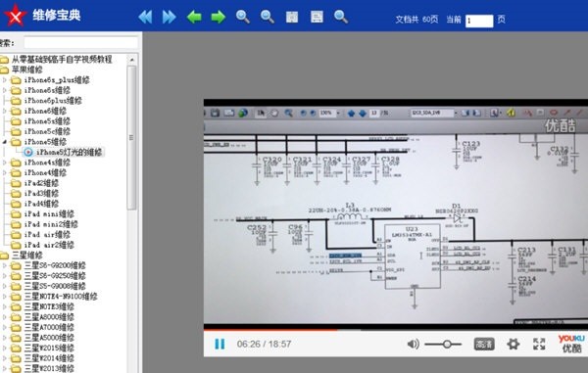Expand 三星S6-G9200维修 folder arrow

click(x=5, y=265)
